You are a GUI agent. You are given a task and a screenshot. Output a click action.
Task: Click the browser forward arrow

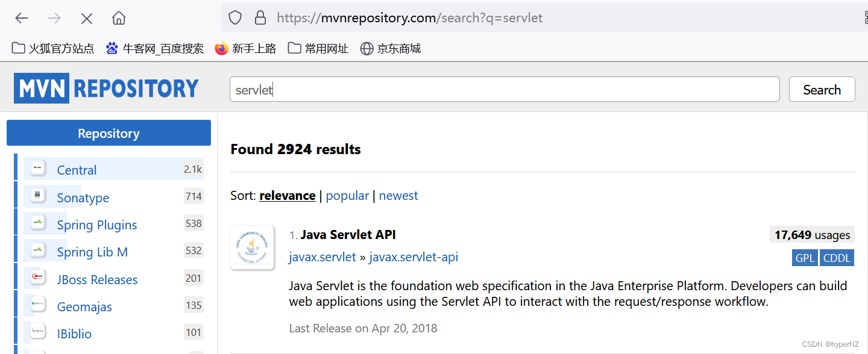(x=54, y=18)
